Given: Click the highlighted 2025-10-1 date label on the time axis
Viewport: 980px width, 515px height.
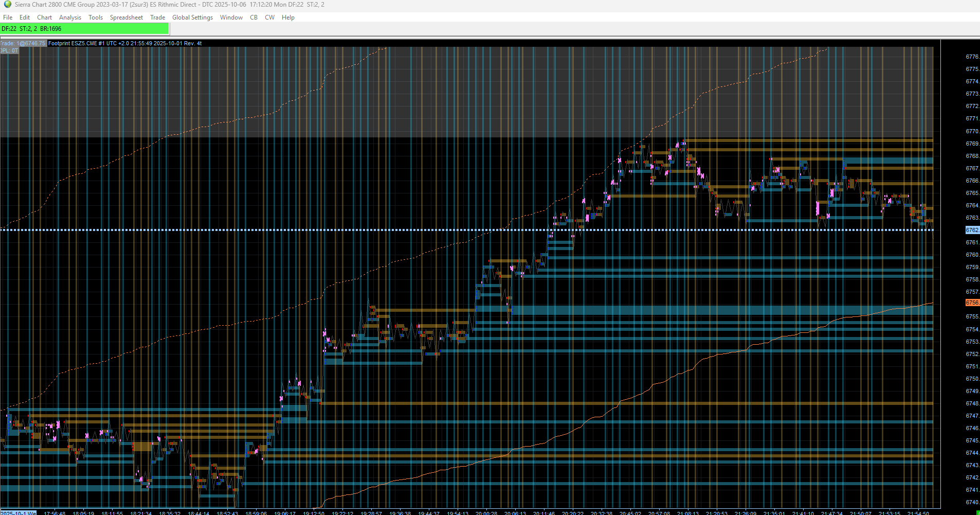Looking at the screenshot, I should coord(18,513).
